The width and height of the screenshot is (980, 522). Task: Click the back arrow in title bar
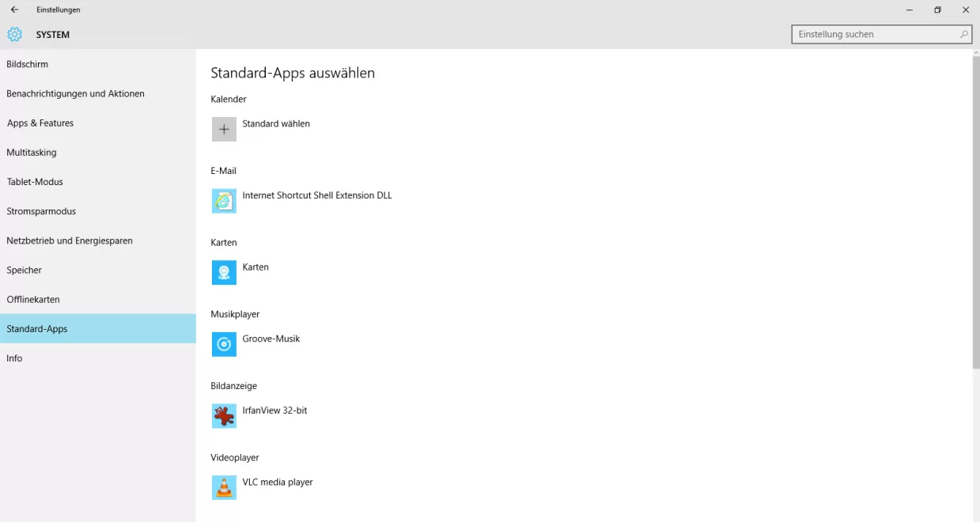point(14,9)
